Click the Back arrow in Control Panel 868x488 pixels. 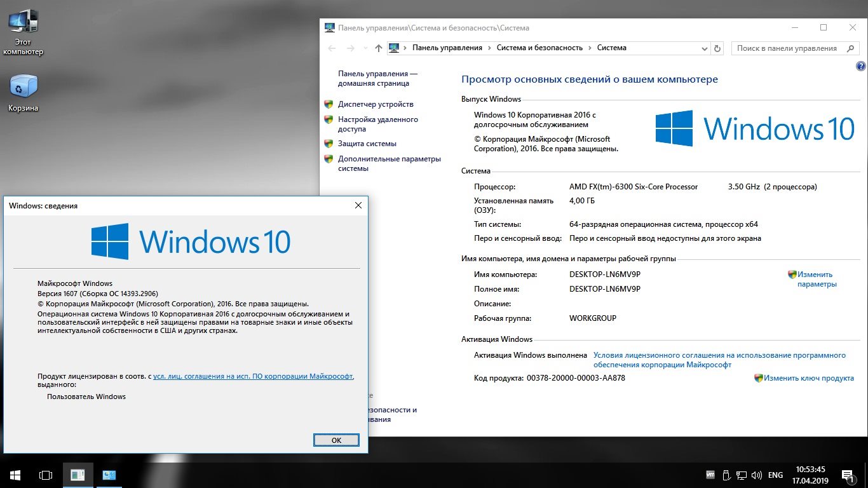[332, 48]
